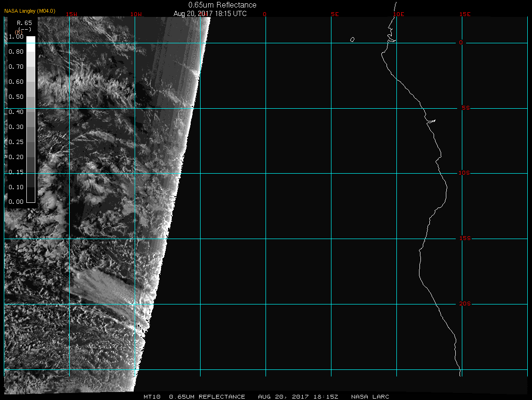
Task: Click the 0.15 value on reflectance scale
Action: point(16,172)
